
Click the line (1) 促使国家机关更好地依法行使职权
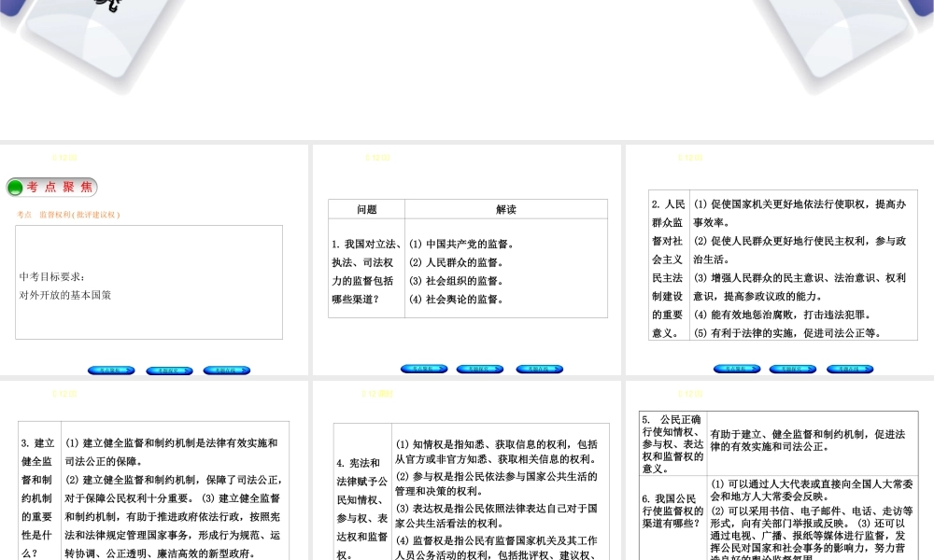point(800,213)
